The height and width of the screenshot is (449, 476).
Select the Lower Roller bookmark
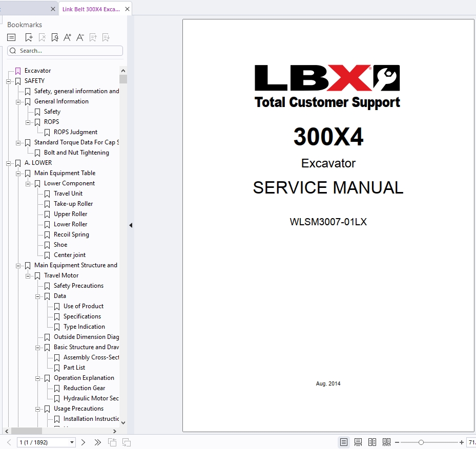click(x=70, y=224)
